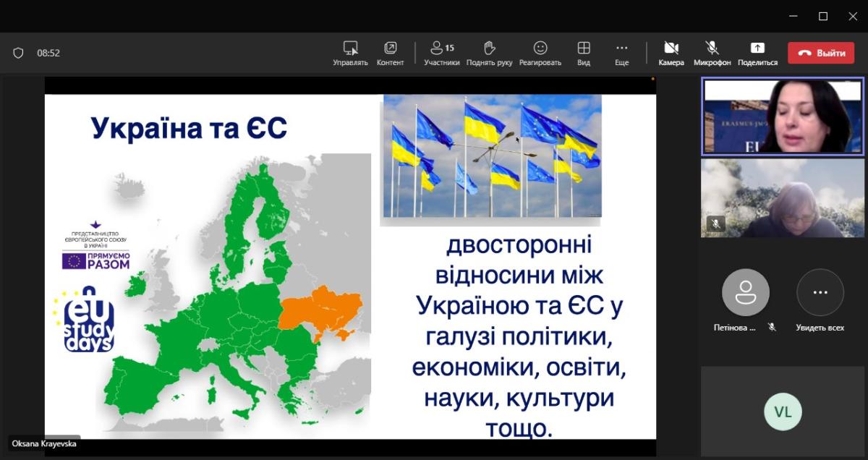Screen dimensions: 868x460
Task: Minimize the Teams meeting window
Action: (x=793, y=16)
